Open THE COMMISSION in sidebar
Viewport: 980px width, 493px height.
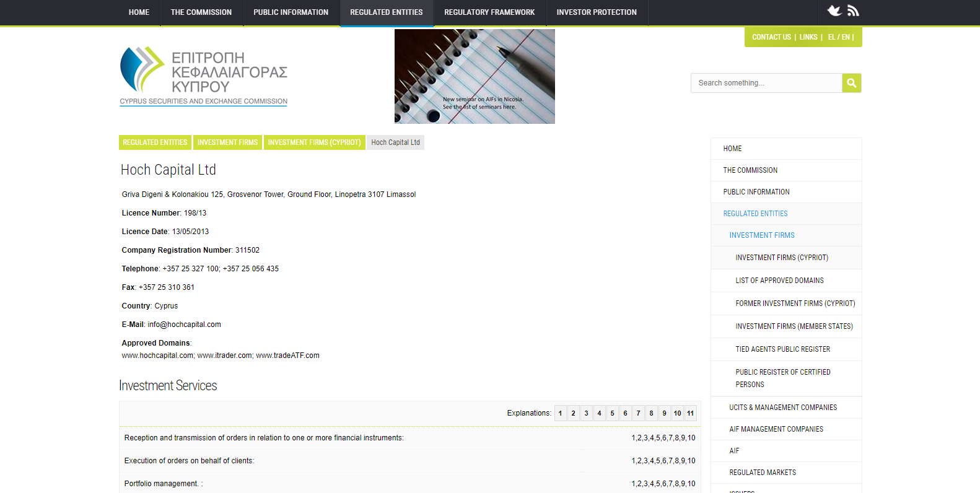click(x=786, y=170)
